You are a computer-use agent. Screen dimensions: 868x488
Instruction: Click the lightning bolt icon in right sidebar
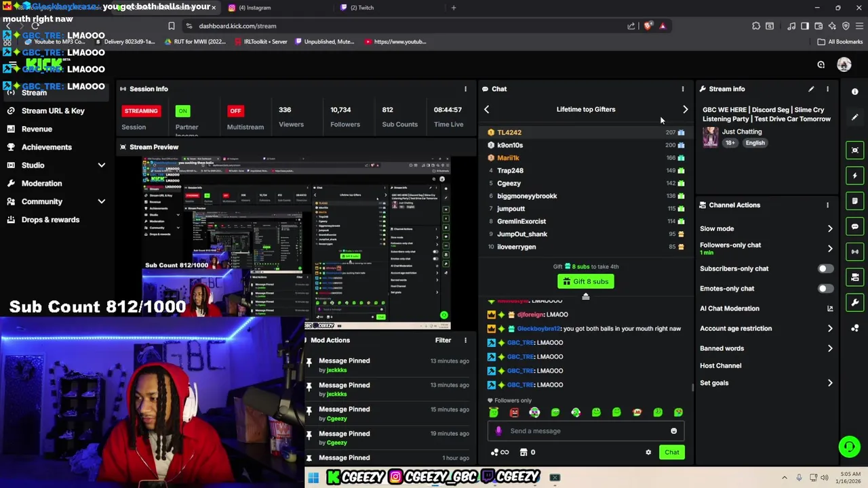[855, 176]
